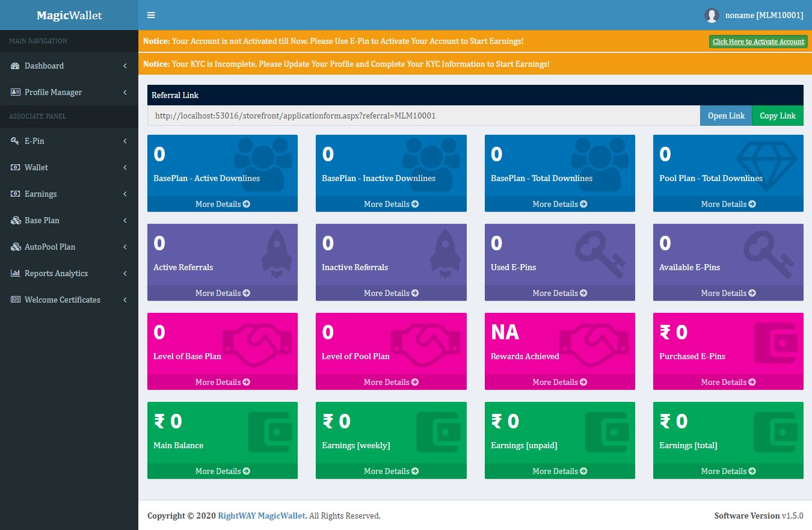Viewport: 812px width, 530px height.
Task: Open the Reports Analytics menu
Action: (56, 273)
